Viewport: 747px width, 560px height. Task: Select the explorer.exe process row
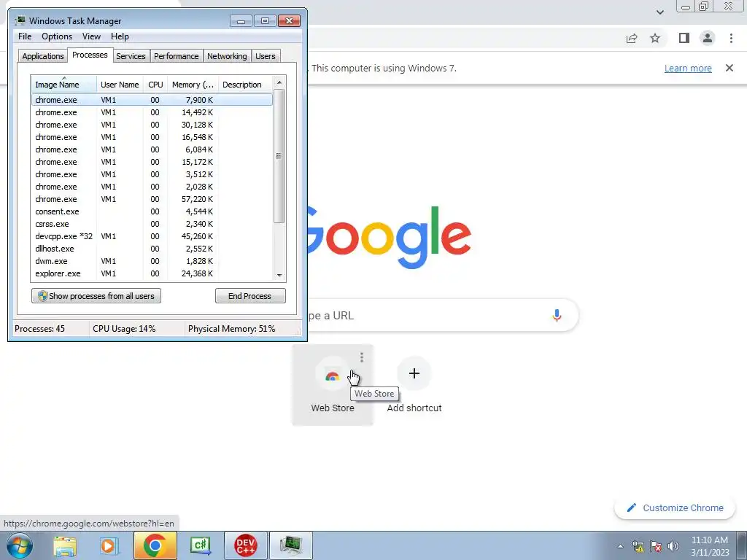[x=152, y=273]
